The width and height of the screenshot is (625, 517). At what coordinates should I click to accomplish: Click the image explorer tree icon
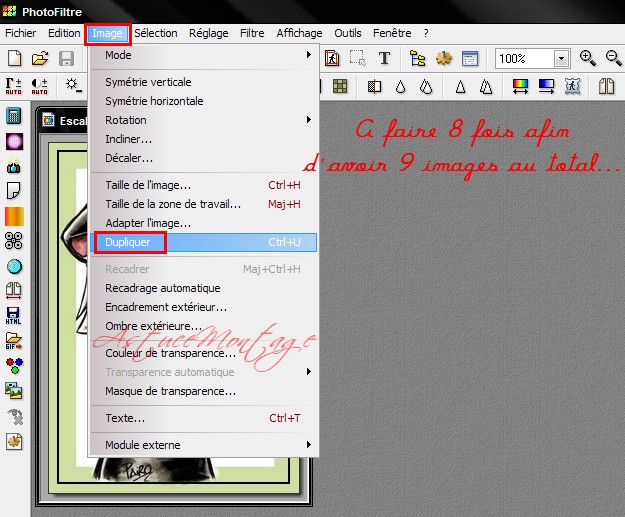click(x=417, y=58)
